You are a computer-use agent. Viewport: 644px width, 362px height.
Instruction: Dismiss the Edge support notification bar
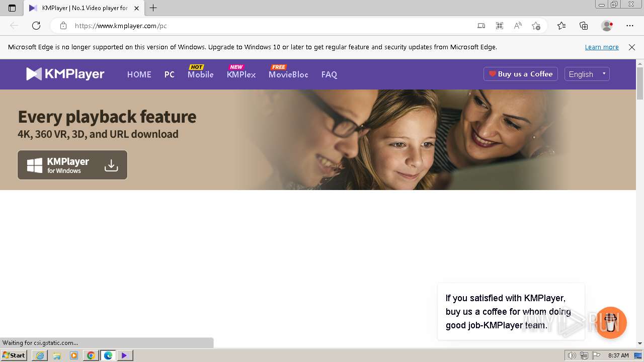(x=632, y=47)
